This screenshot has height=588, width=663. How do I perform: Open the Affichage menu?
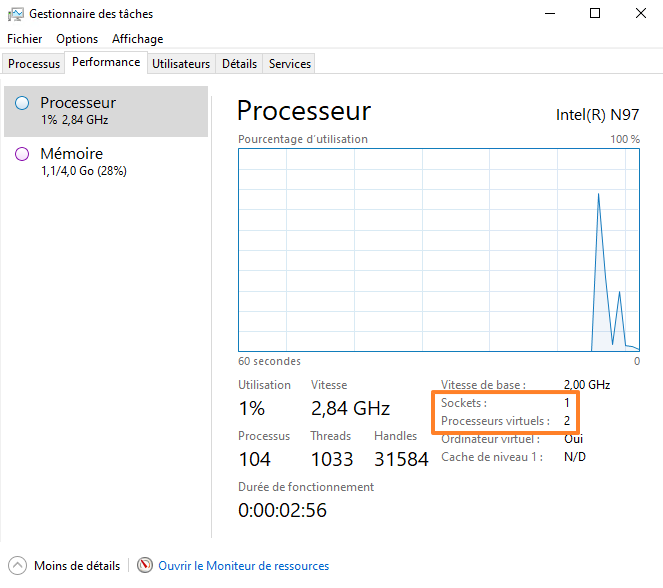click(x=137, y=39)
